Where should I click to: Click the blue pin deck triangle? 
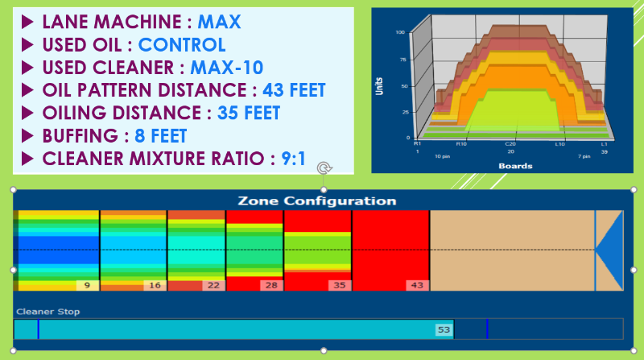(x=610, y=250)
